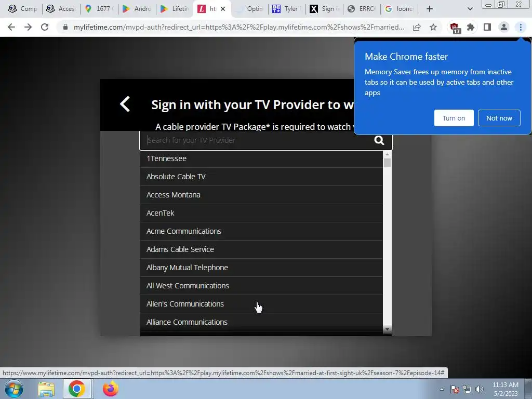Pick Adams Cable Service provider
The width and height of the screenshot is (532, 399).
(x=261, y=249)
